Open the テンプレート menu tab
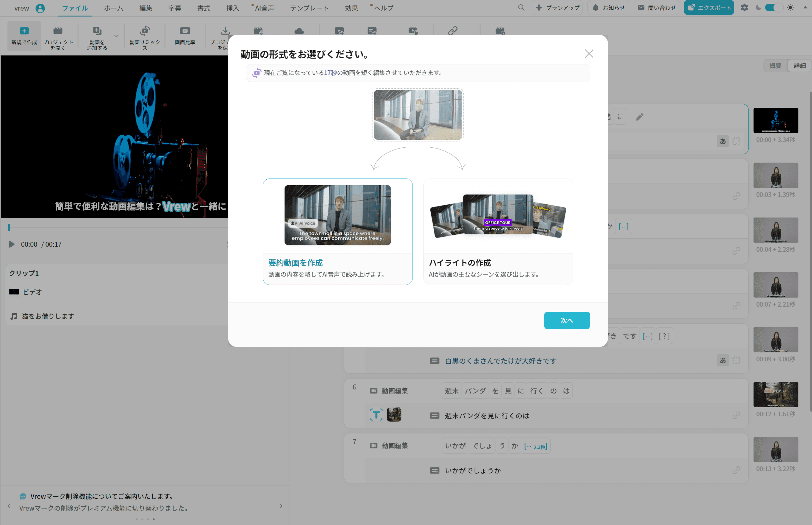 309,8
